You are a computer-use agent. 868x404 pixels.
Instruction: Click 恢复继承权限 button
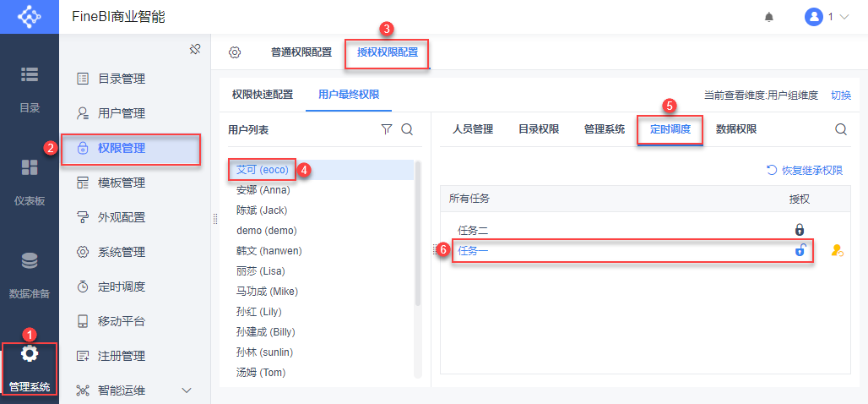pos(804,170)
